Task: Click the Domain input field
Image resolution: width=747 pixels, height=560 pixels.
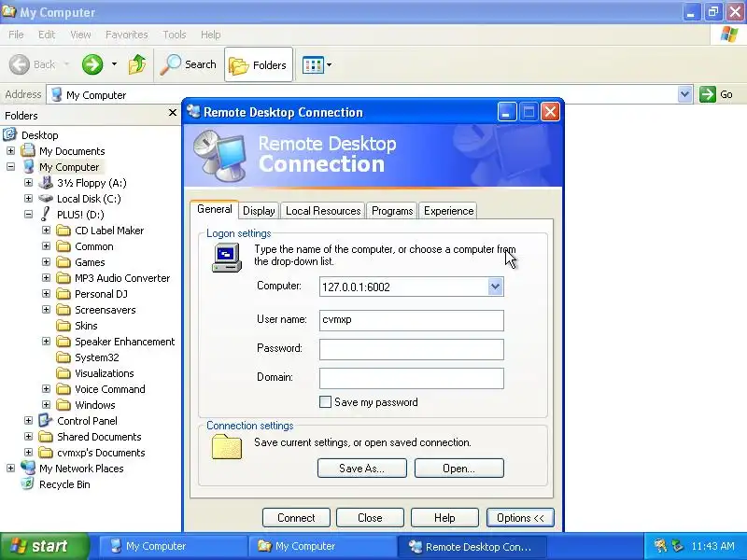Action: pos(411,378)
